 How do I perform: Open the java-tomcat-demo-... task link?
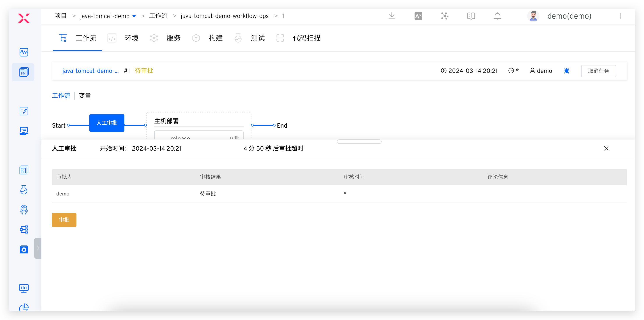point(90,71)
